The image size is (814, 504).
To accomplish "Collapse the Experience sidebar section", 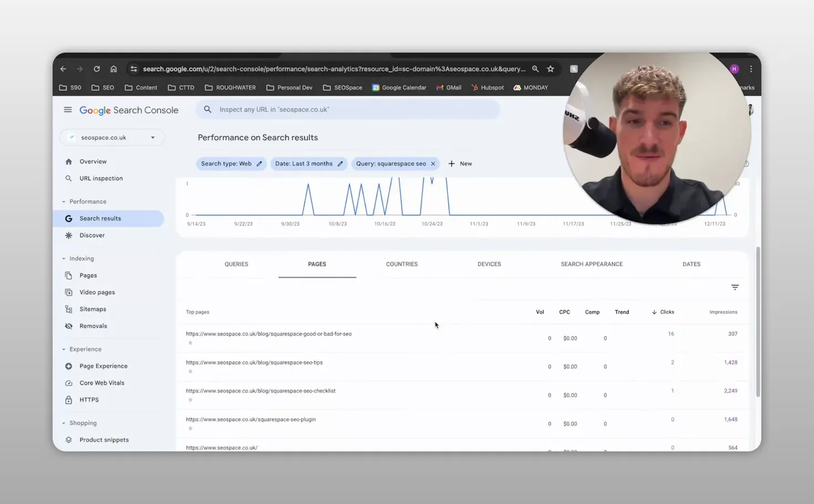I will [x=64, y=349].
